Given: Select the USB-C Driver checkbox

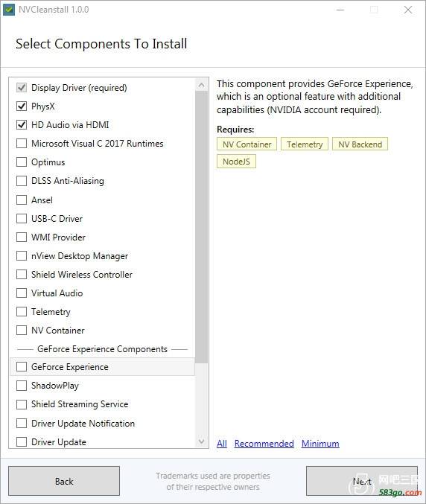Looking at the screenshot, I should click(22, 219).
